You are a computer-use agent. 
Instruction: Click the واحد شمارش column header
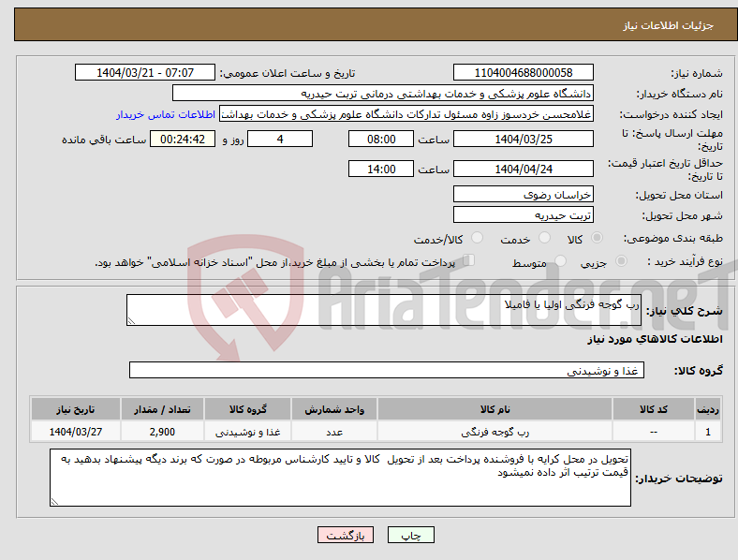pyautogui.click(x=334, y=409)
